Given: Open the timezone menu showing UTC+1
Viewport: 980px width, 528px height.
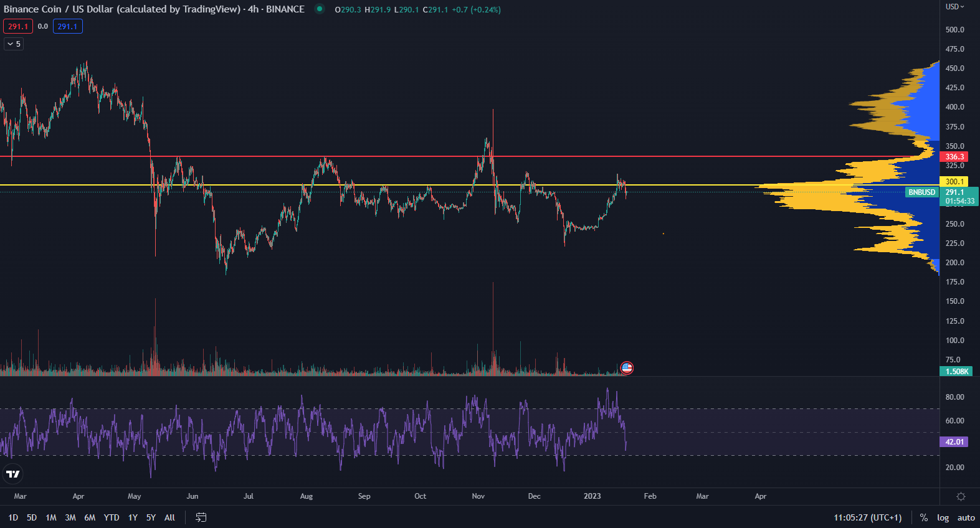Looking at the screenshot, I should coord(867,517).
